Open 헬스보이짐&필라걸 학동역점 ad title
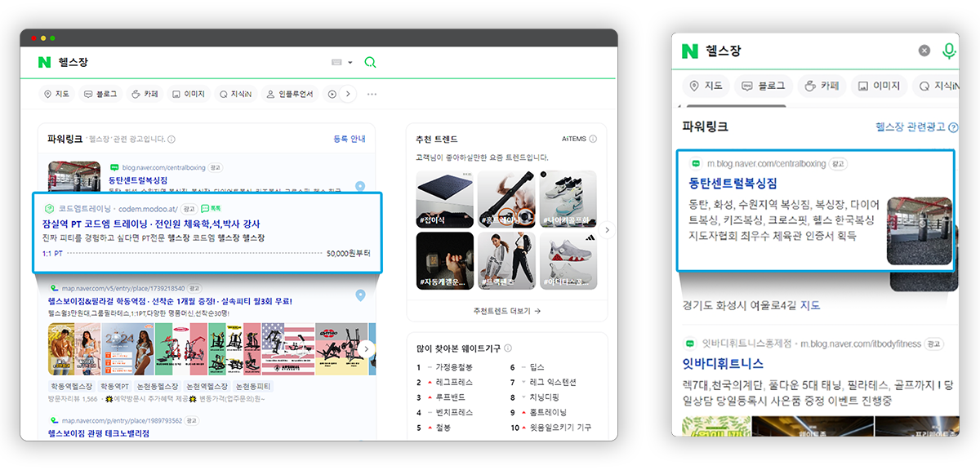Viewport: 980px width, 470px height. [170, 300]
